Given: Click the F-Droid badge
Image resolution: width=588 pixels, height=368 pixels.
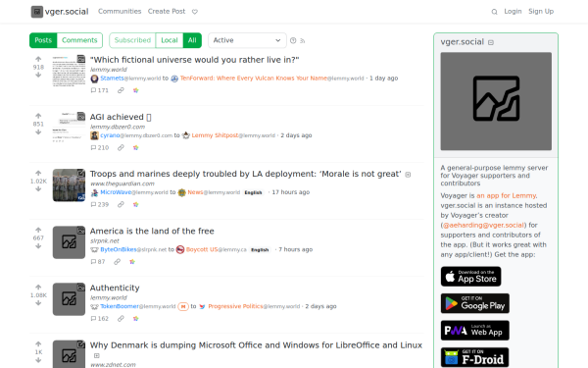Looking at the screenshot, I should point(474,357).
